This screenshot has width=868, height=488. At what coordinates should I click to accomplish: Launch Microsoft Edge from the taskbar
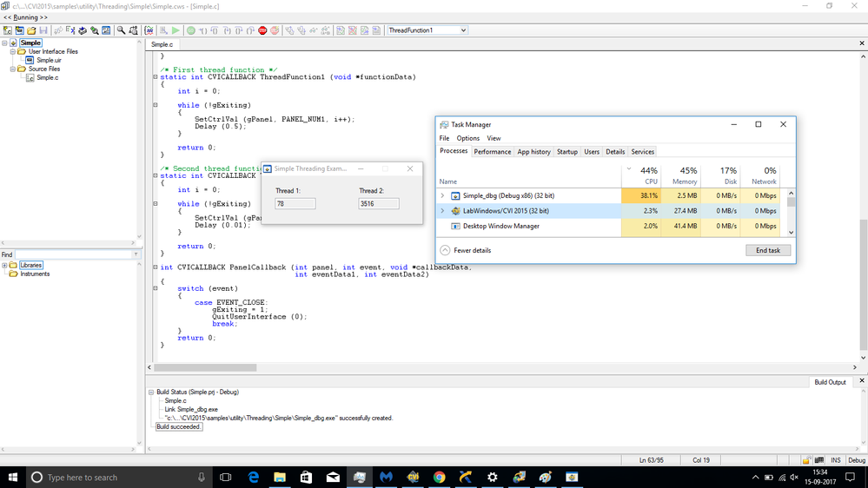tap(254, 478)
